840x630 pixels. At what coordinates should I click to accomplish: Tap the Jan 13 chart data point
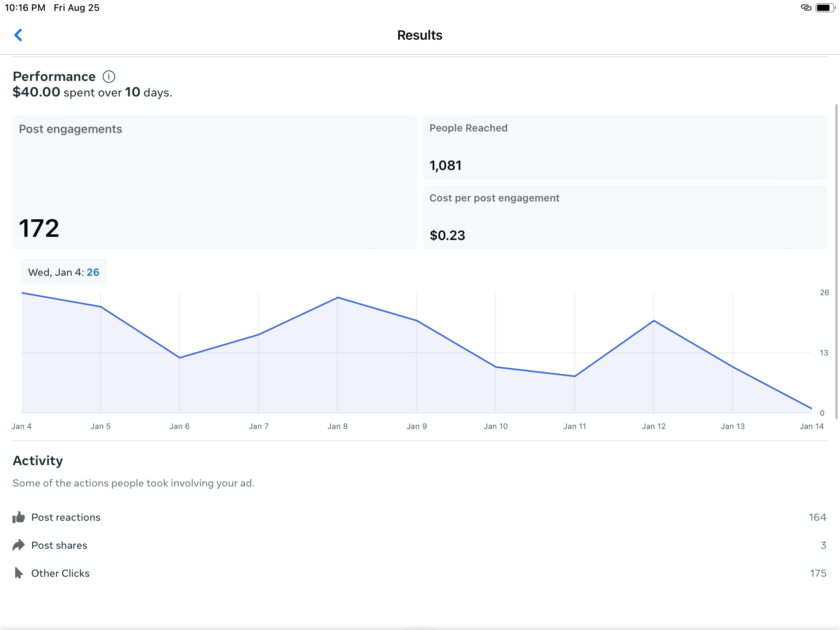(733, 367)
